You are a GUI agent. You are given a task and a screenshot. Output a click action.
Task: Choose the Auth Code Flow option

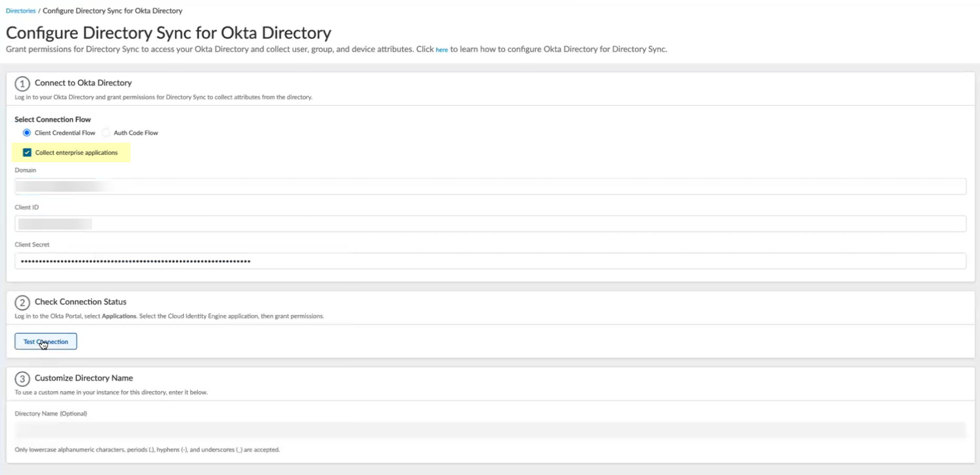point(106,133)
